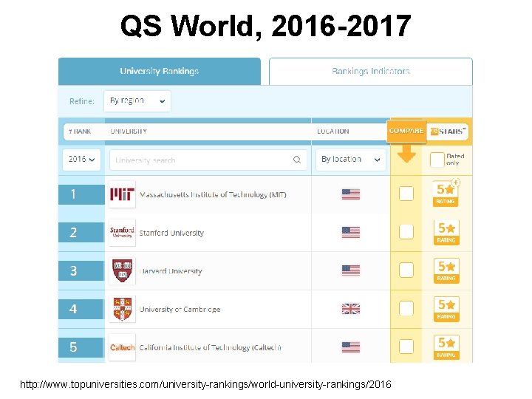Sort by the Rank column header
This screenshot has height=399, width=532.
click(80, 132)
